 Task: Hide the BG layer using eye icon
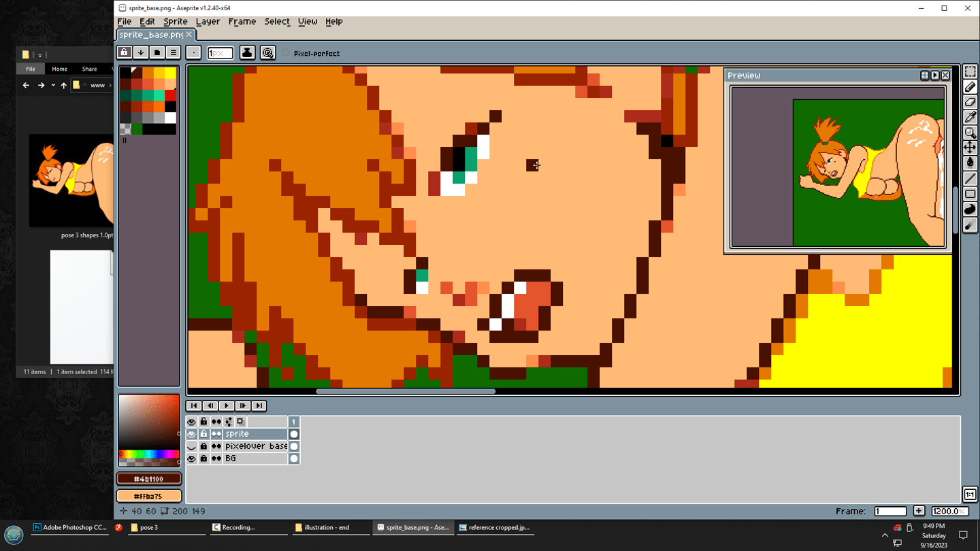tap(191, 458)
